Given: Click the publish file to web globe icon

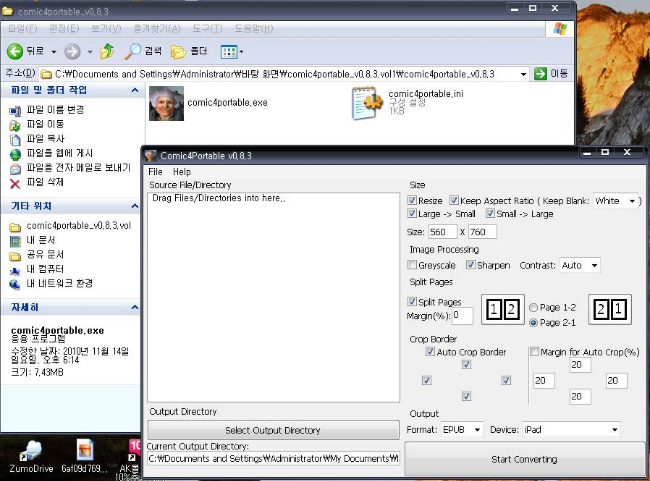Looking at the screenshot, I should click(x=15, y=154).
